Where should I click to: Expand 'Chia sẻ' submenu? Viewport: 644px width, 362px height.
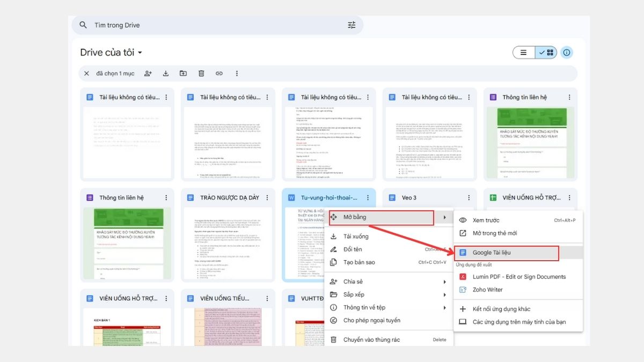[x=389, y=282]
